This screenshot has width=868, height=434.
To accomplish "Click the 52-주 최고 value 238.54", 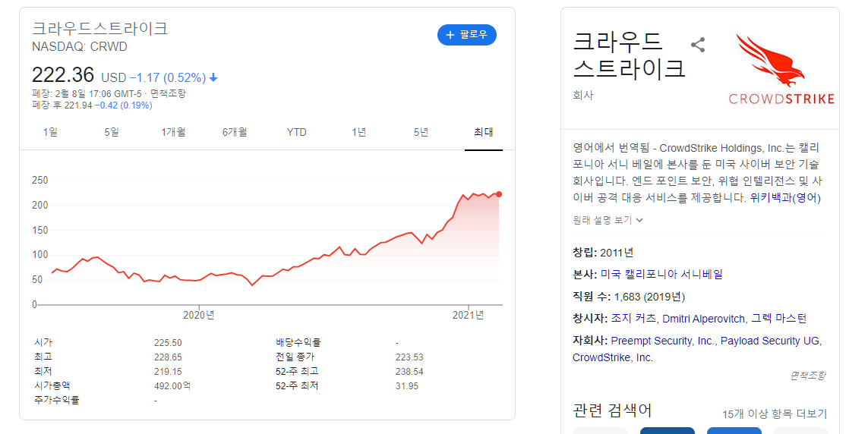I will 409,372.
